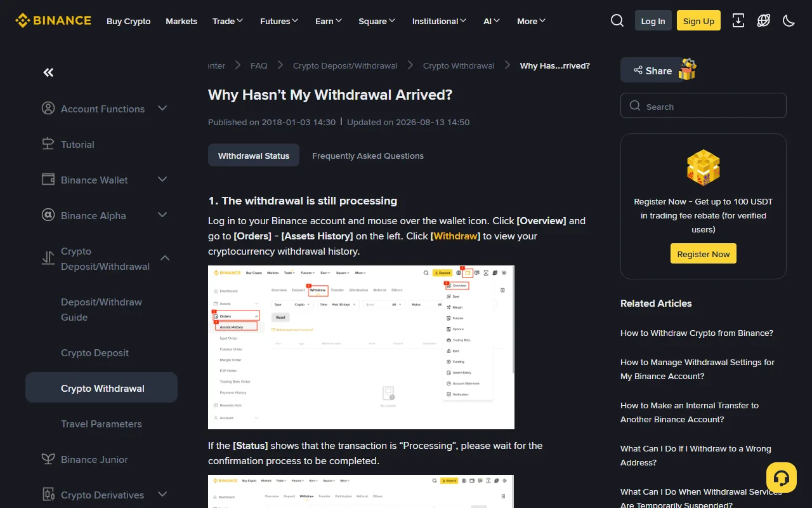812x508 pixels.
Task: Collapse the Crypto Deposit/Withdrawal section
Action: (x=165, y=258)
